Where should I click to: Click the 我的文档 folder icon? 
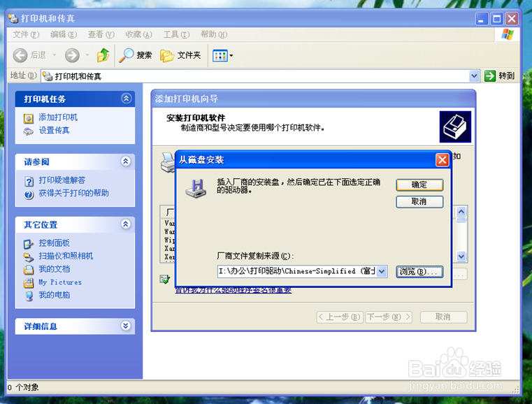pos(29,270)
